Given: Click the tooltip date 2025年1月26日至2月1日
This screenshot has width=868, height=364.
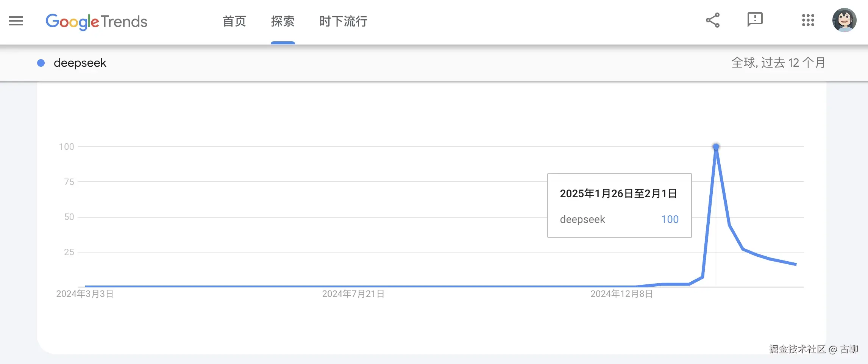Looking at the screenshot, I should click(618, 194).
